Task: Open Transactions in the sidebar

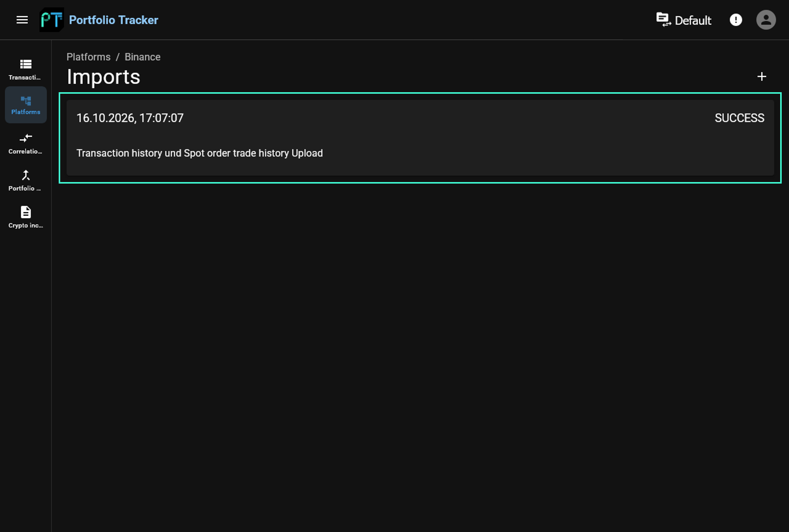Action: (26, 70)
